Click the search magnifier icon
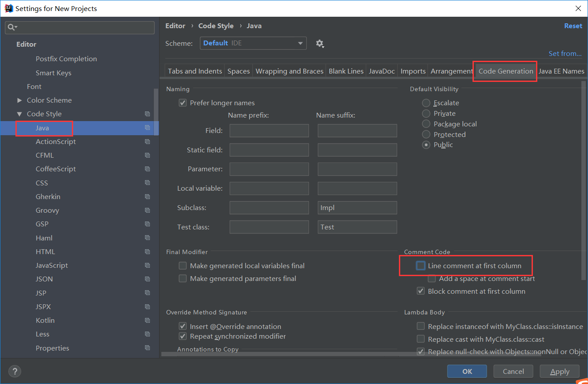The image size is (588, 384). [x=12, y=27]
